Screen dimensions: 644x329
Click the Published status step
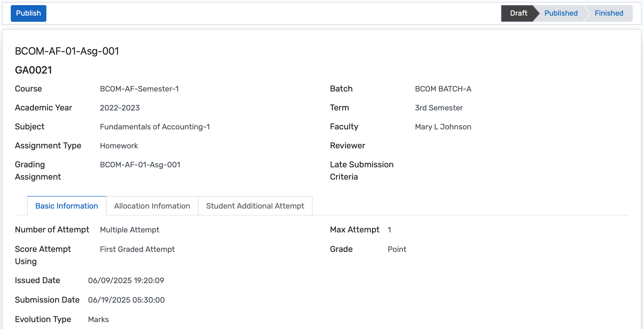[x=560, y=13]
